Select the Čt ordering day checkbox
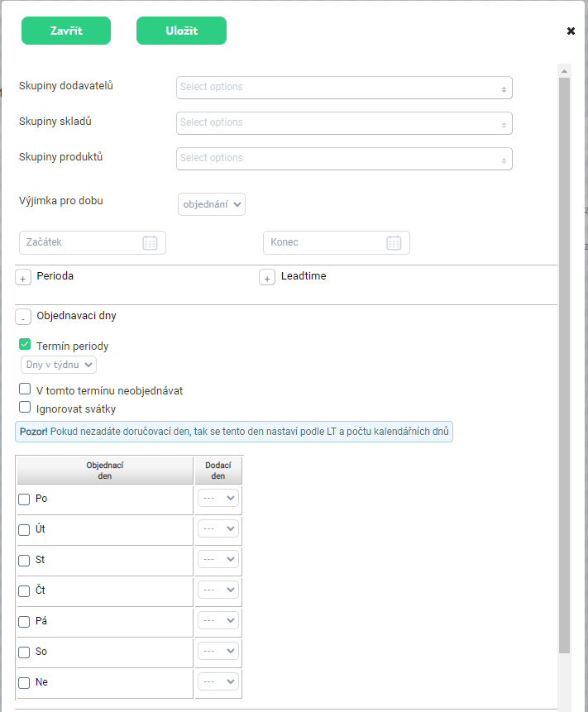The height and width of the screenshot is (712, 588). 24,591
